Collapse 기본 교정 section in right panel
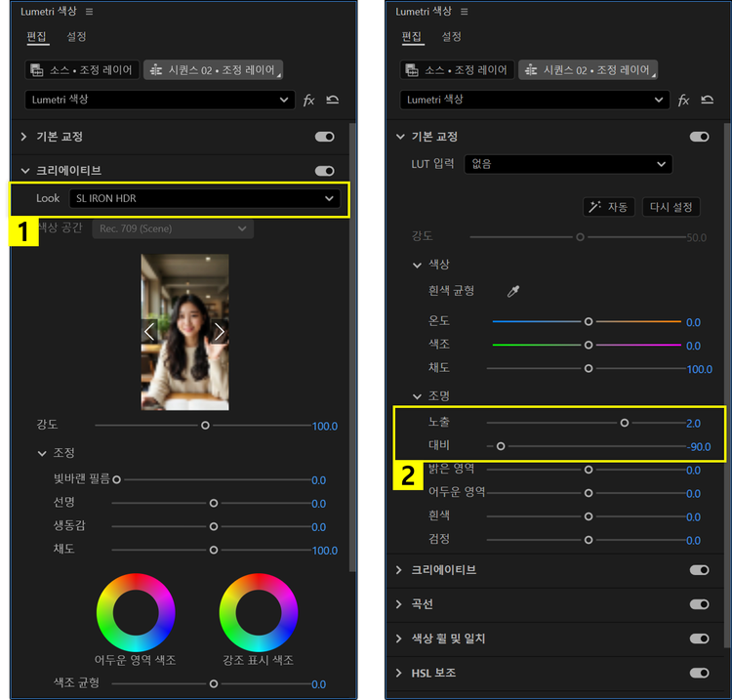Screen dimensions: 732x700 [400, 137]
